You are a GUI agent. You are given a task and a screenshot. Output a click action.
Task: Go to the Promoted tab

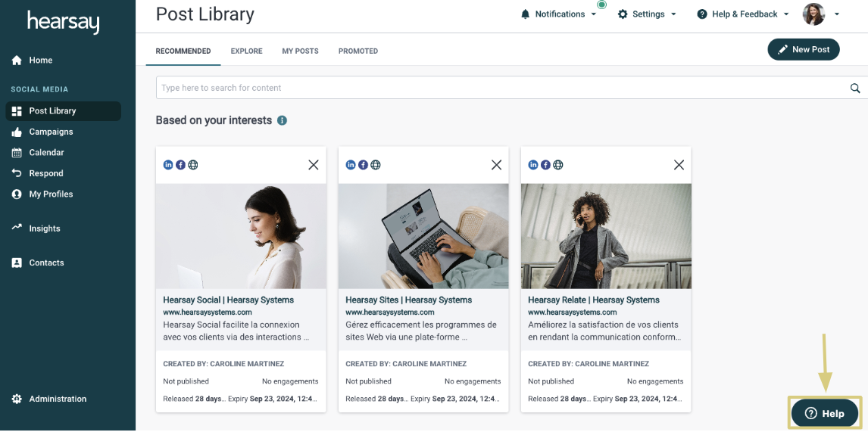pos(358,51)
